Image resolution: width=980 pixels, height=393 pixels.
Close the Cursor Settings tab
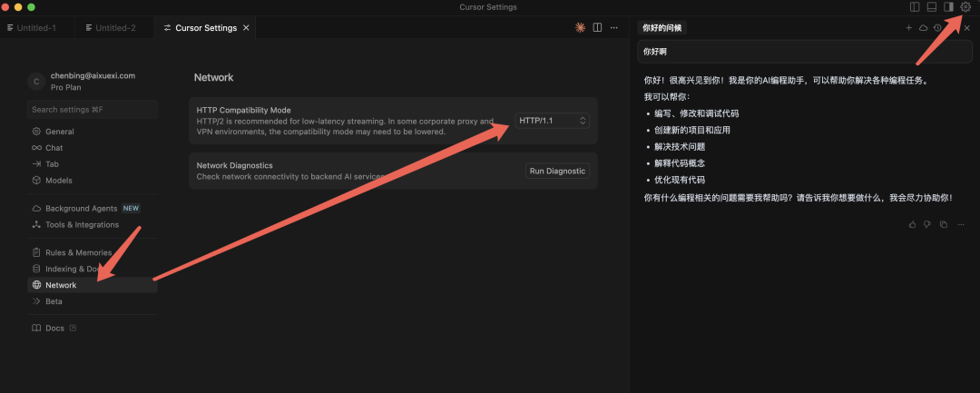pyautogui.click(x=246, y=27)
